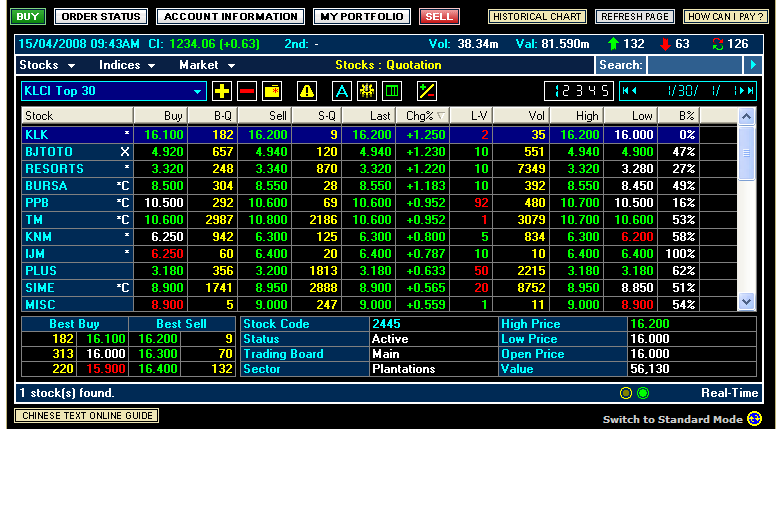Open the Market menu

[x=205, y=65]
